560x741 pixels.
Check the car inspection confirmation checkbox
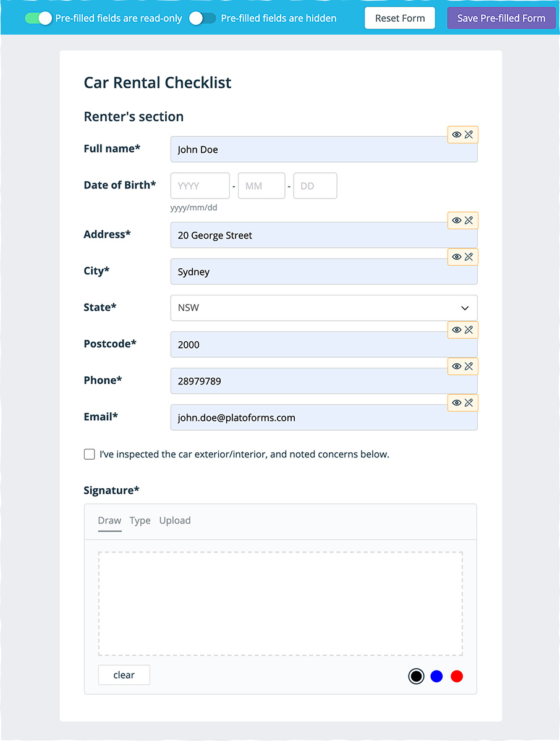(x=90, y=454)
